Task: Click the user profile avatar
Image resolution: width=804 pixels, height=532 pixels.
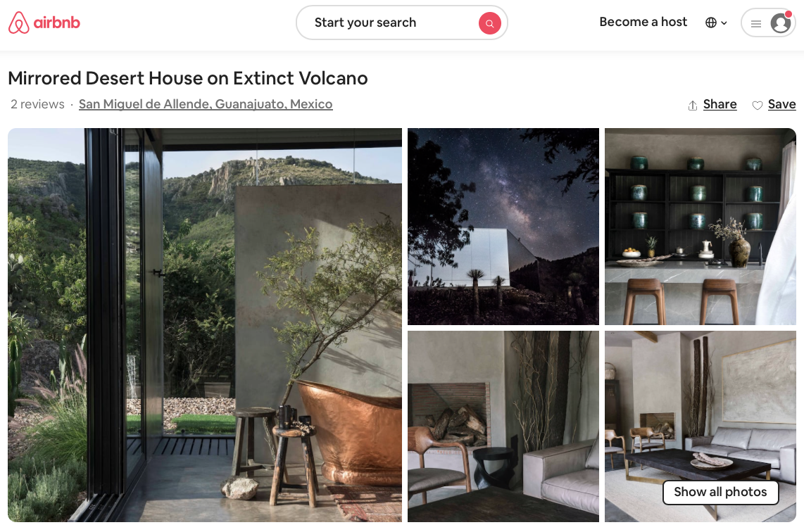Action: pyautogui.click(x=780, y=23)
